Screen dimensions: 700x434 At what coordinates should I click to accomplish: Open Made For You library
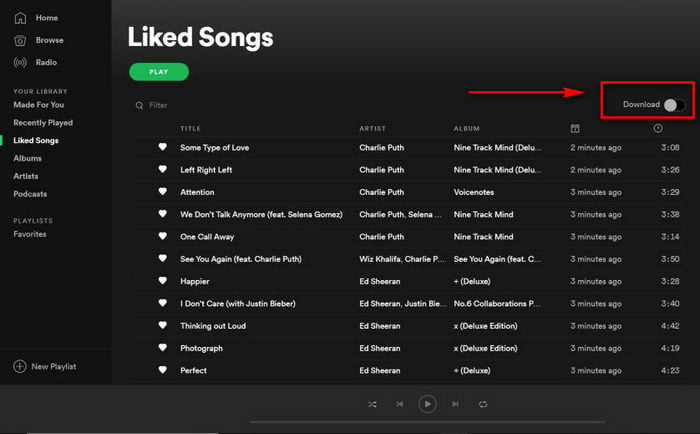tap(39, 105)
